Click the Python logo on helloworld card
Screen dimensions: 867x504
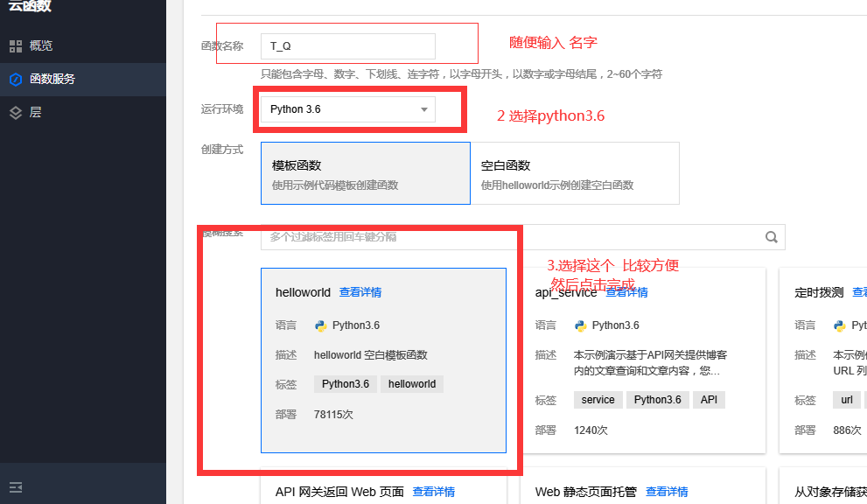(x=323, y=324)
